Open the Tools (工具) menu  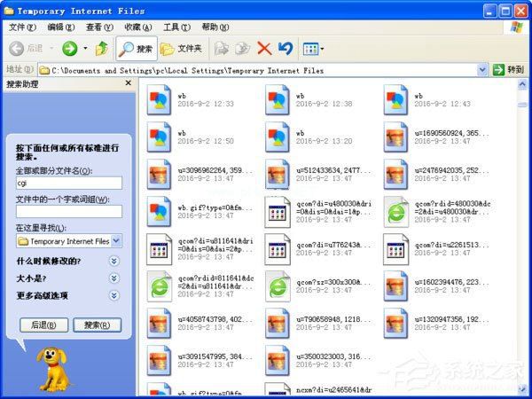coord(176,27)
